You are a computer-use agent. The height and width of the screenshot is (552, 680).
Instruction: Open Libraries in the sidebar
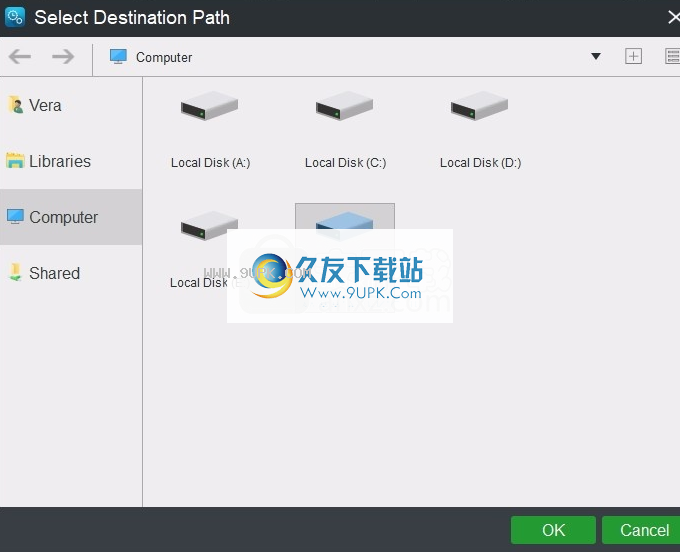(71, 161)
